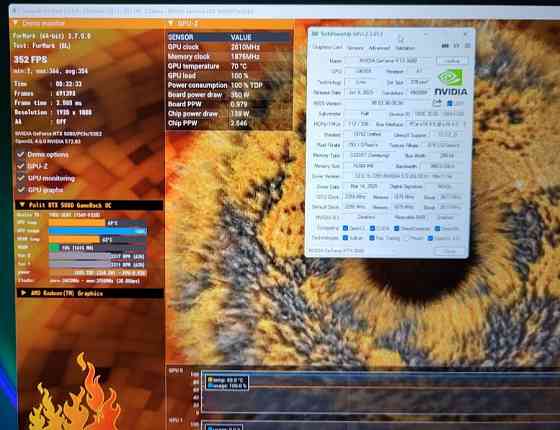Viewport: 560px width, 430px height.
Task: Click the FurMark (64-bit) version text line
Action: [52, 36]
